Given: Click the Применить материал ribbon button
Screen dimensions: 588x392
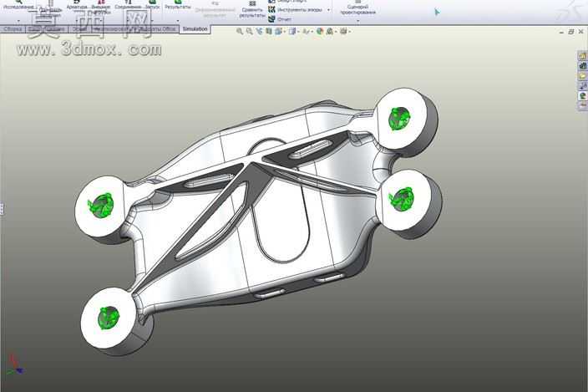Looking at the screenshot, I should point(50,9).
